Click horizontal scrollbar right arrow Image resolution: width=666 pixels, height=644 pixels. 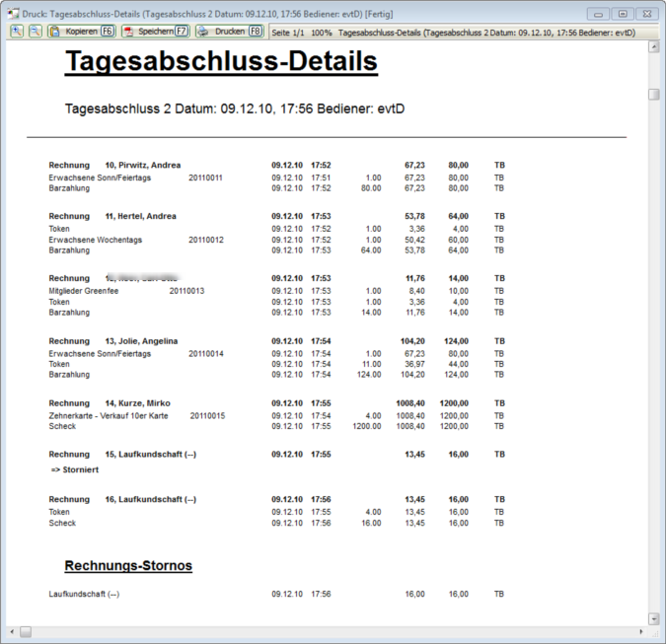[641, 632]
